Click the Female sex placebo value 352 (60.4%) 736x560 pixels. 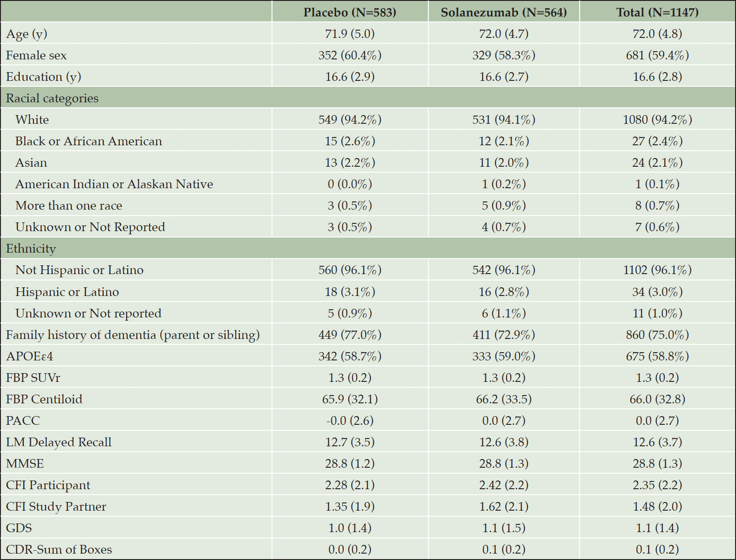[350, 55]
